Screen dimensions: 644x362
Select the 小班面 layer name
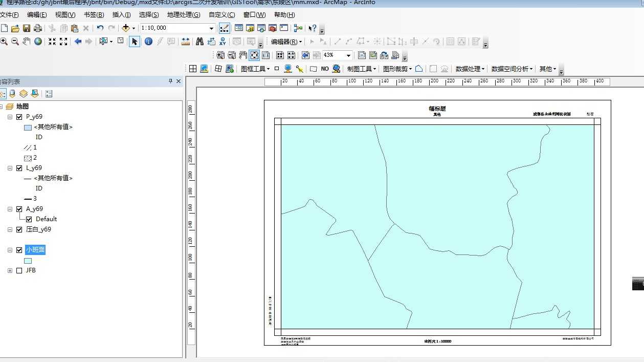(x=35, y=250)
